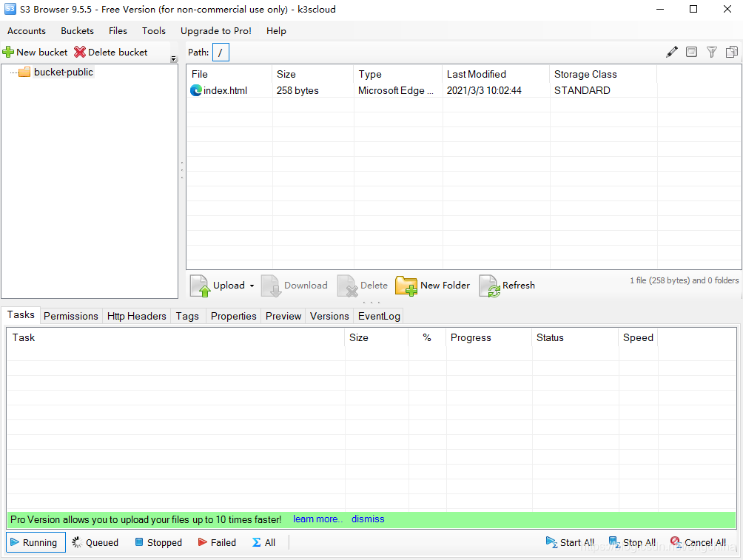Sort by Storage Class column header

(604, 74)
